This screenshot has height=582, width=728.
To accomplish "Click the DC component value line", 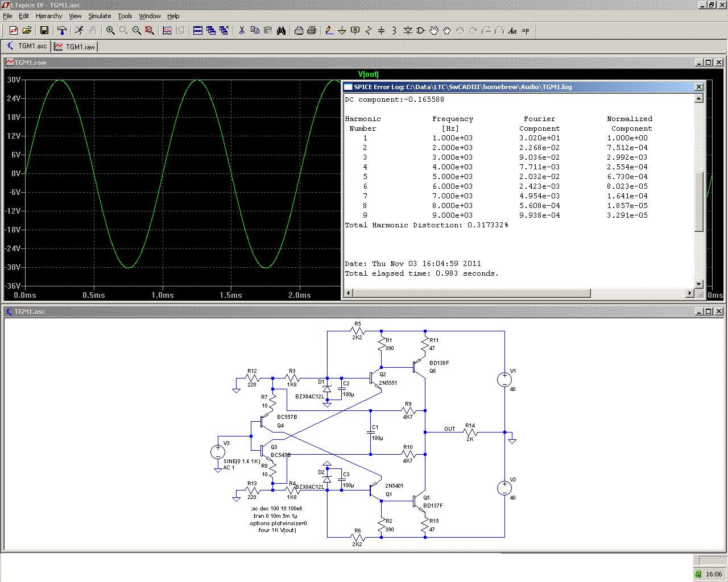I will pyautogui.click(x=395, y=99).
